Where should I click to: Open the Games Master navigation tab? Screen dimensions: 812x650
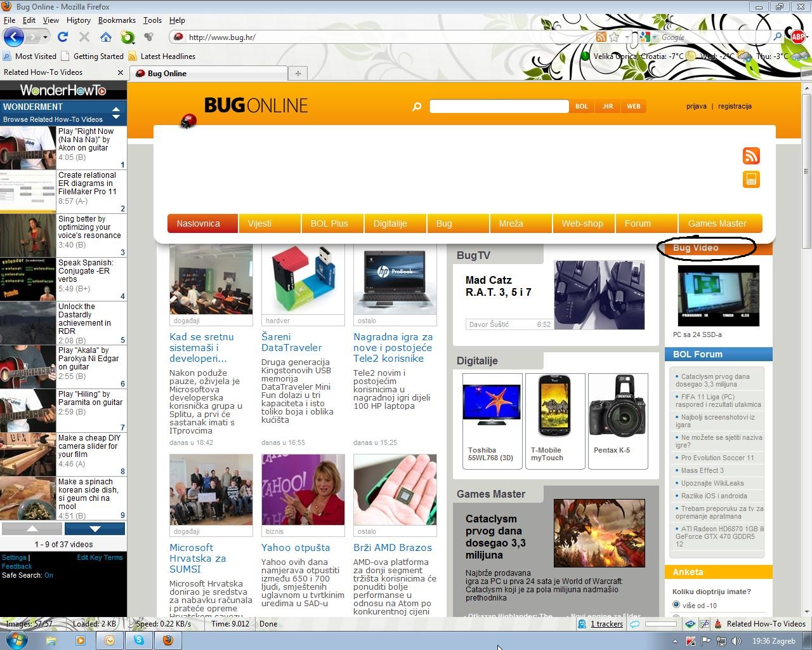coord(721,223)
